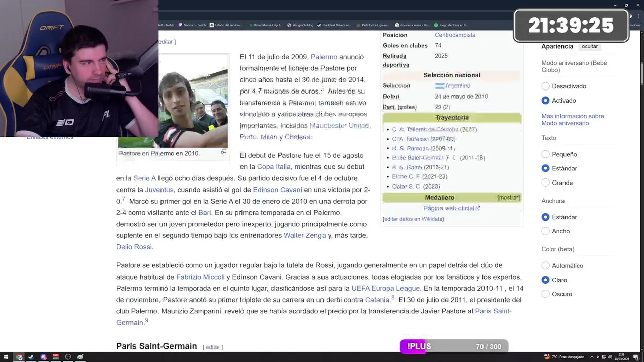Open the Juego de Trivia bookmark

click(x=451, y=25)
